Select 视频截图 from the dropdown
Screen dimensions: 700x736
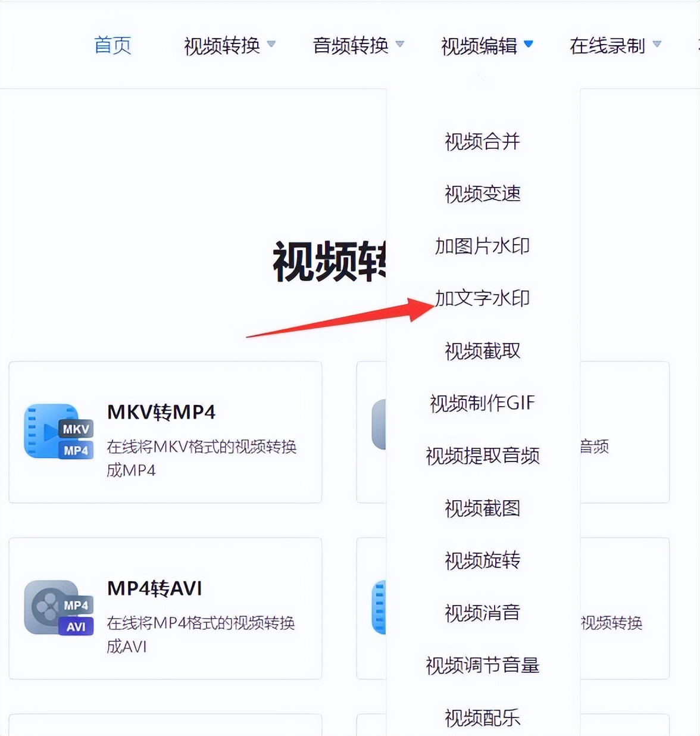(483, 508)
